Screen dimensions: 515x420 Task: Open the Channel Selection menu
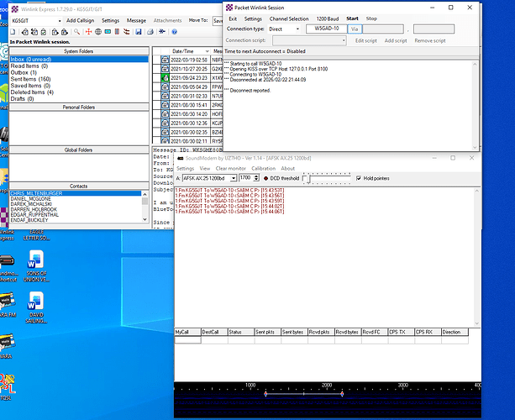coord(289,18)
